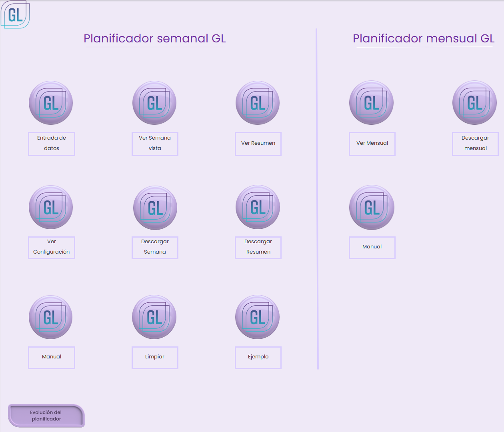The image size is (504, 432).
Task: Select the GL icon above Ver Configuración
Action: [x=51, y=207]
